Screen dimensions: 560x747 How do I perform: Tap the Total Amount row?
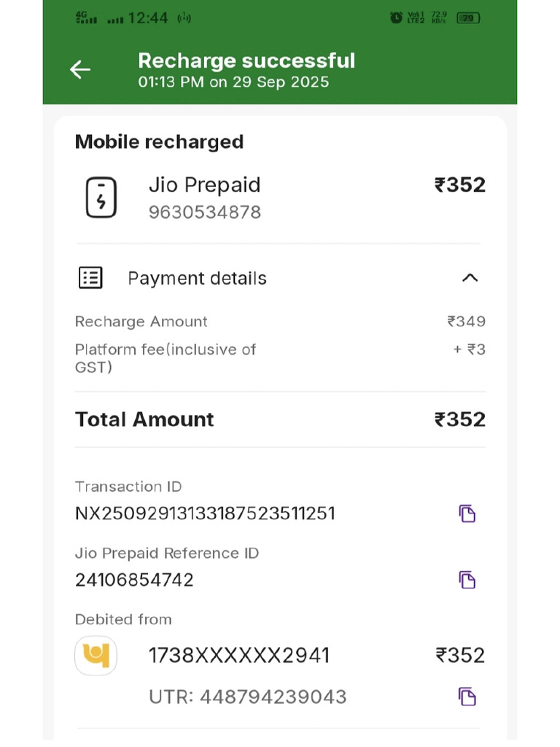[280, 419]
